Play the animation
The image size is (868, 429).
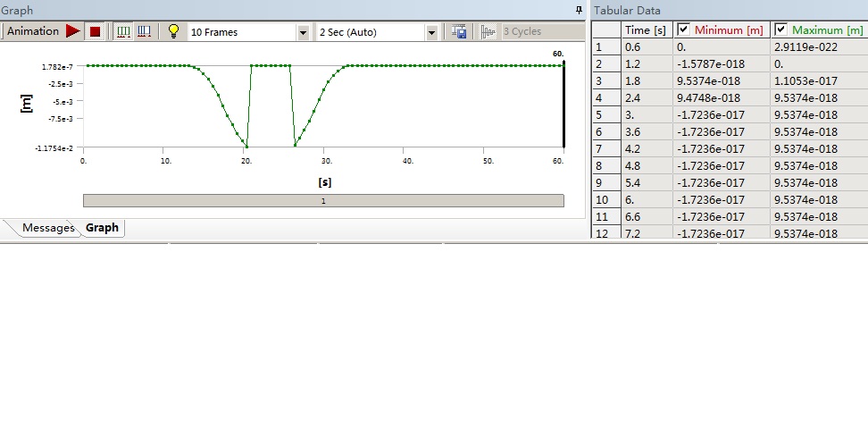pos(72,31)
